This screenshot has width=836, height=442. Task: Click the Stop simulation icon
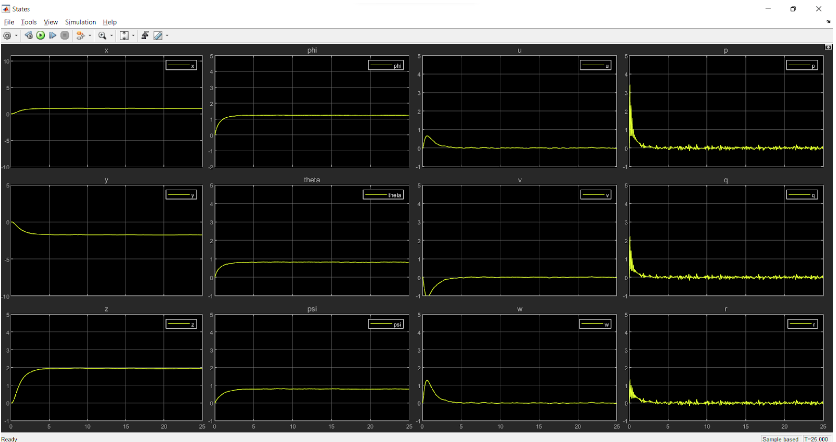(x=65, y=35)
